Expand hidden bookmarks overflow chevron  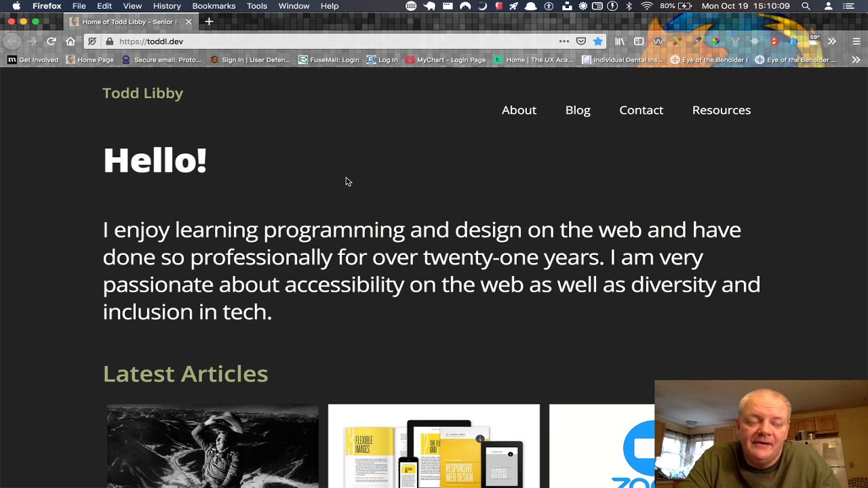click(x=856, y=60)
